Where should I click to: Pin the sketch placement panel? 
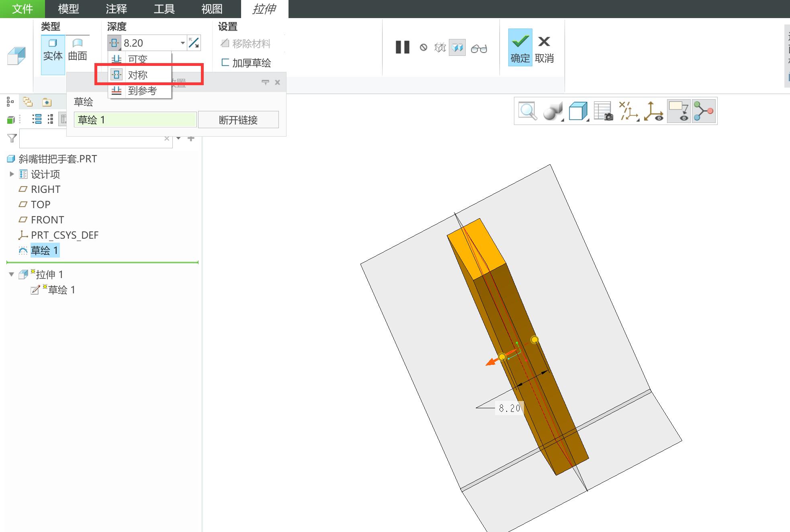pyautogui.click(x=265, y=82)
